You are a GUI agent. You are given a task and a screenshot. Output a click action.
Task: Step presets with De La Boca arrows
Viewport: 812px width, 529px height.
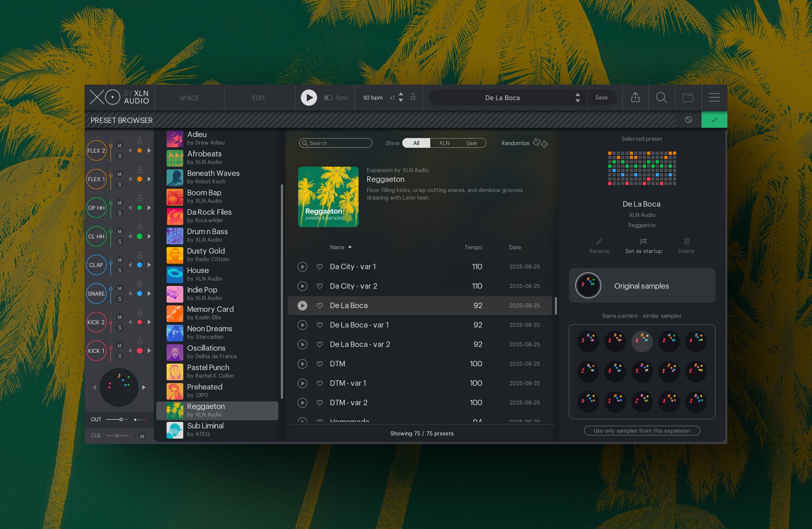(578, 98)
